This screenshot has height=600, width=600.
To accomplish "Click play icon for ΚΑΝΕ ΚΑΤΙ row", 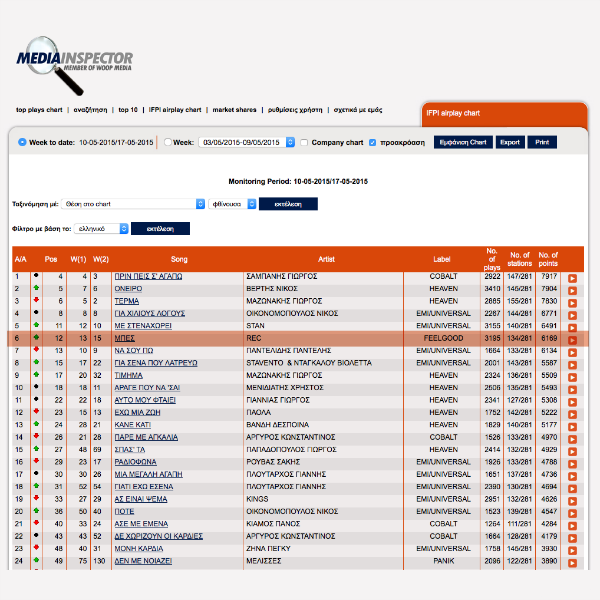I will [572, 426].
